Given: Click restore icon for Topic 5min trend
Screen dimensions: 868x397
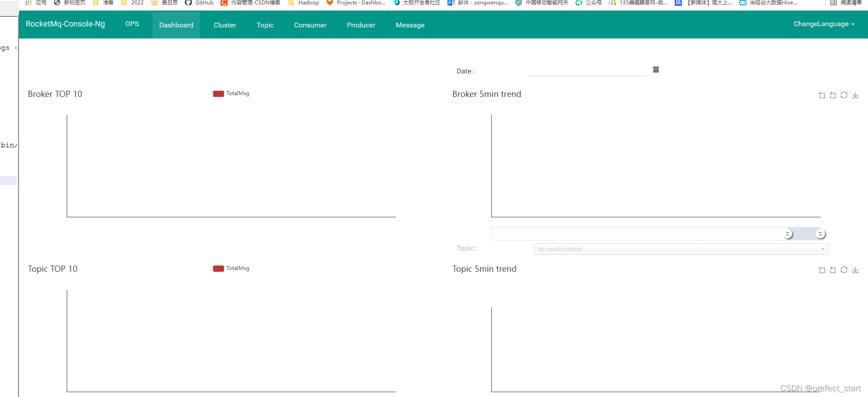Looking at the screenshot, I should coord(844,270).
